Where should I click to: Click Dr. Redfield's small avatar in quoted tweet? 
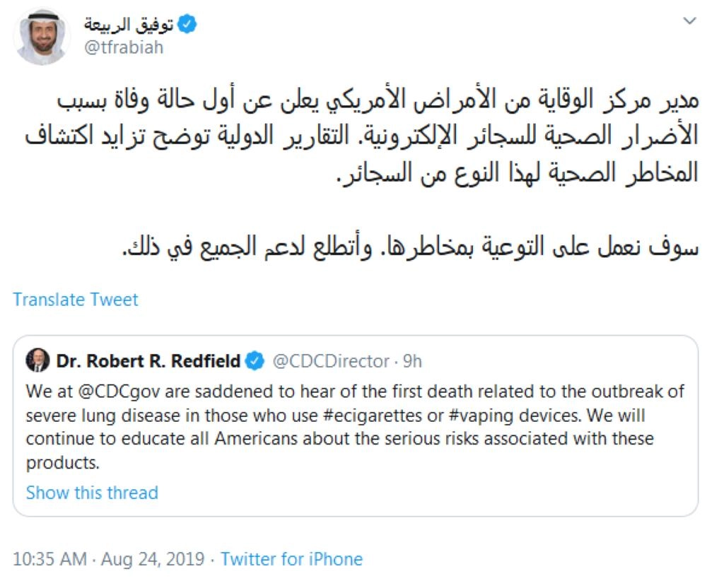pyautogui.click(x=37, y=361)
